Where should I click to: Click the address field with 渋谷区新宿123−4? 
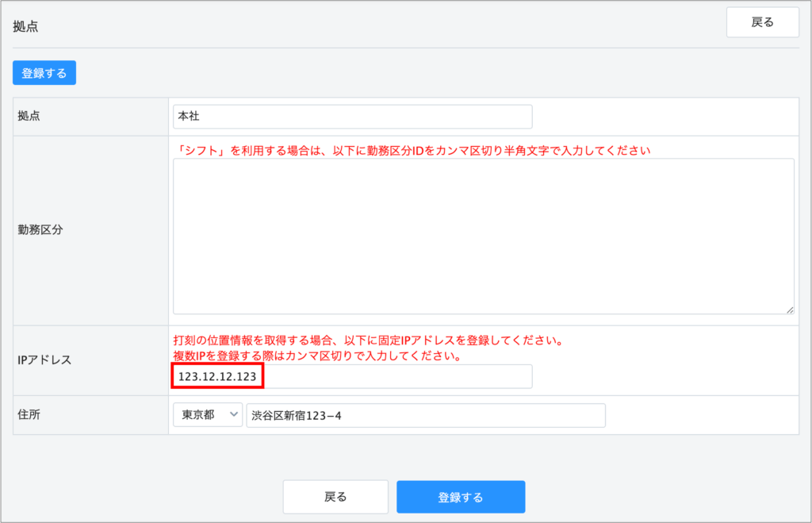click(x=425, y=415)
